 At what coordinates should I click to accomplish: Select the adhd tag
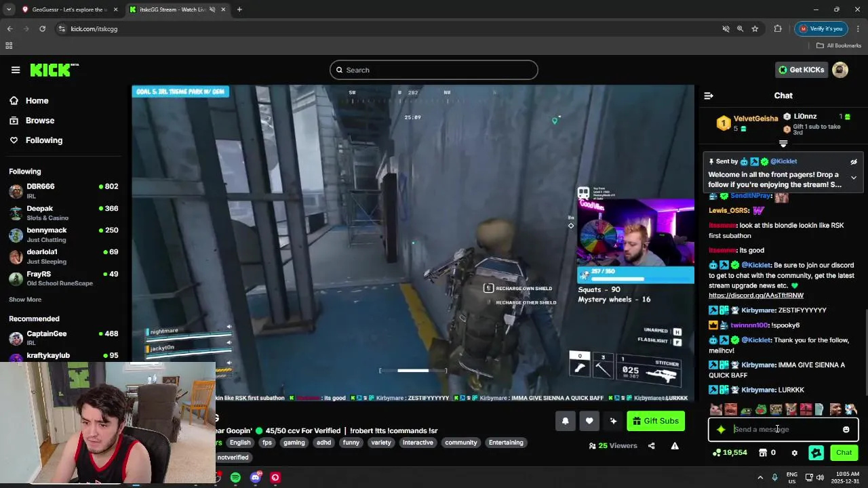(324, 443)
